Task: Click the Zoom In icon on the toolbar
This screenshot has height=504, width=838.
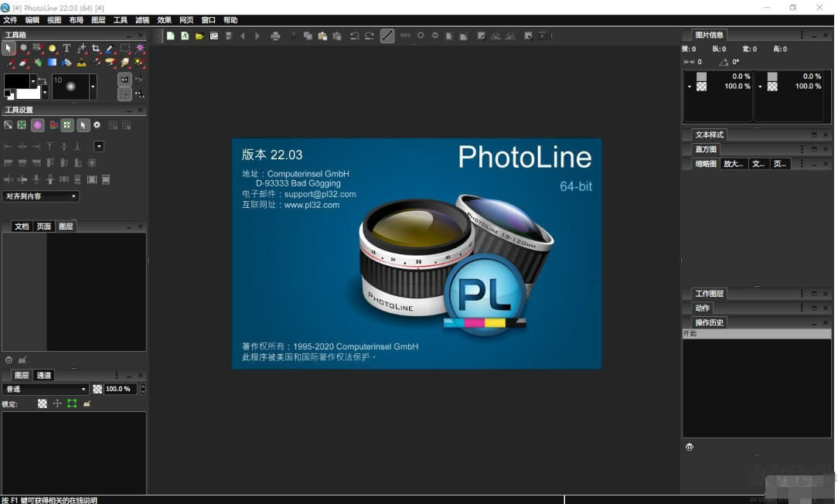Action: pyautogui.click(x=421, y=36)
